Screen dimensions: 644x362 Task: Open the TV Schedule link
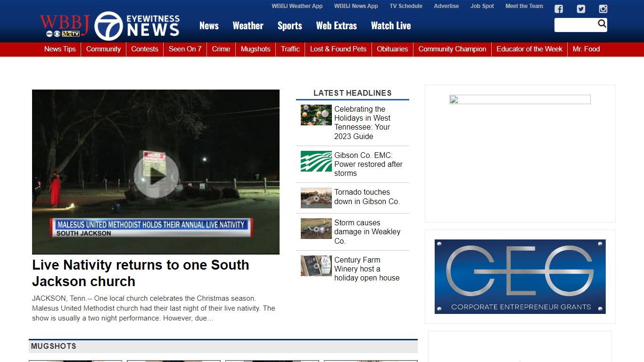(x=406, y=6)
